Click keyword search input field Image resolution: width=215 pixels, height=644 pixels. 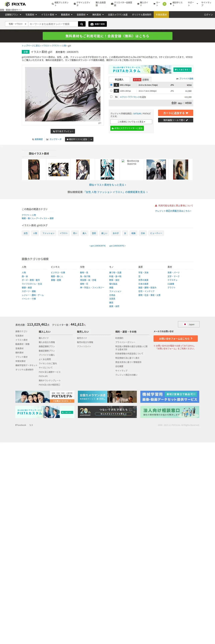coord(53,24)
